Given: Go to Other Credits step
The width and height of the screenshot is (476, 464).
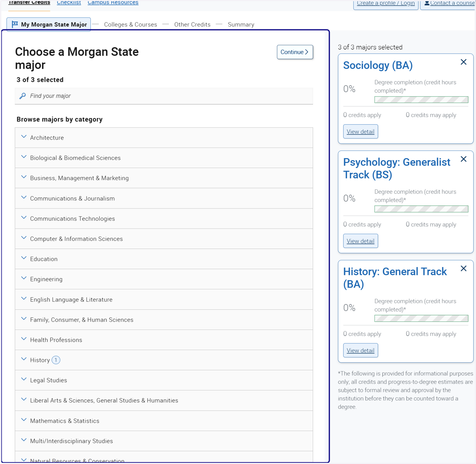Looking at the screenshot, I should click(x=192, y=25).
